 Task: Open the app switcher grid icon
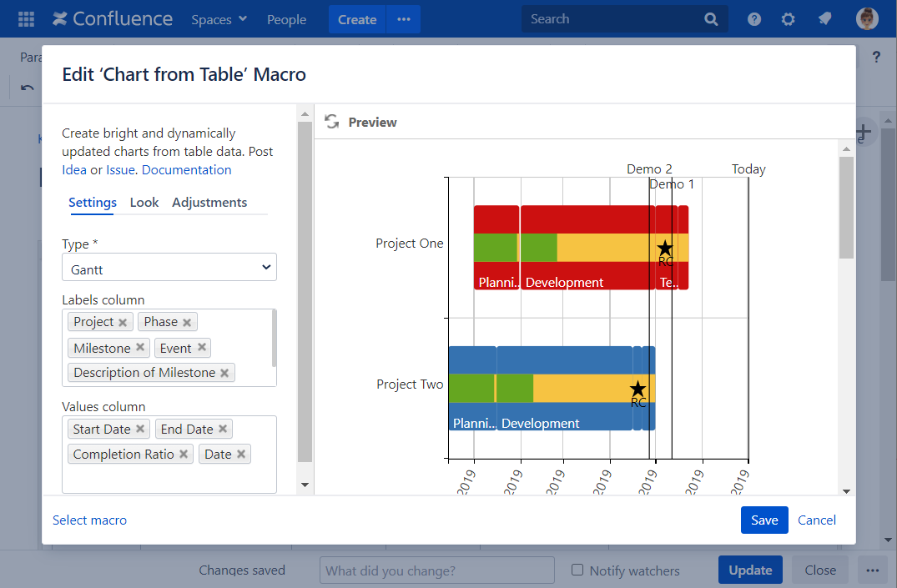25,18
